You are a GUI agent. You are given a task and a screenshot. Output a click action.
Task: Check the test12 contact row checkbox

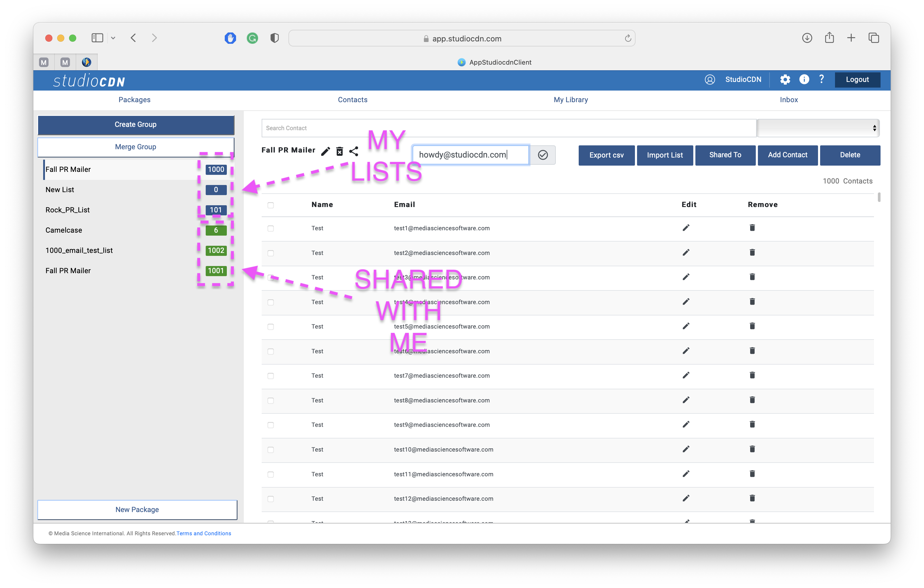tap(271, 499)
